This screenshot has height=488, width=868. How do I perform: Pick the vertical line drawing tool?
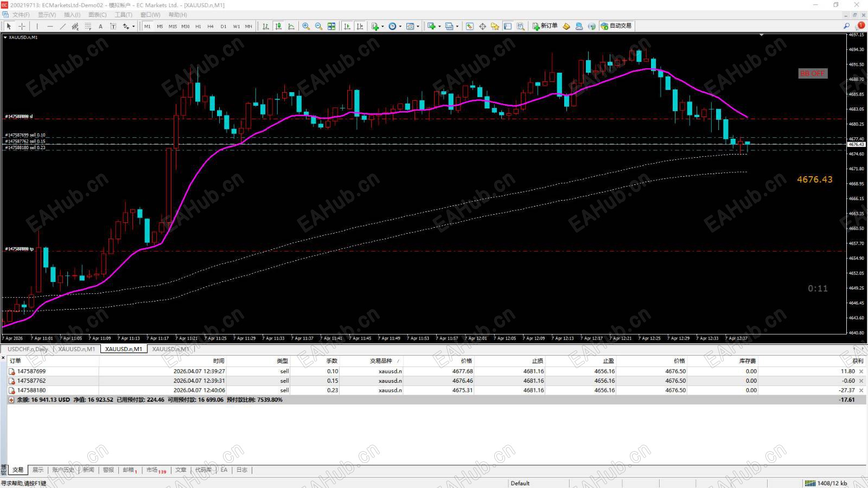37,26
